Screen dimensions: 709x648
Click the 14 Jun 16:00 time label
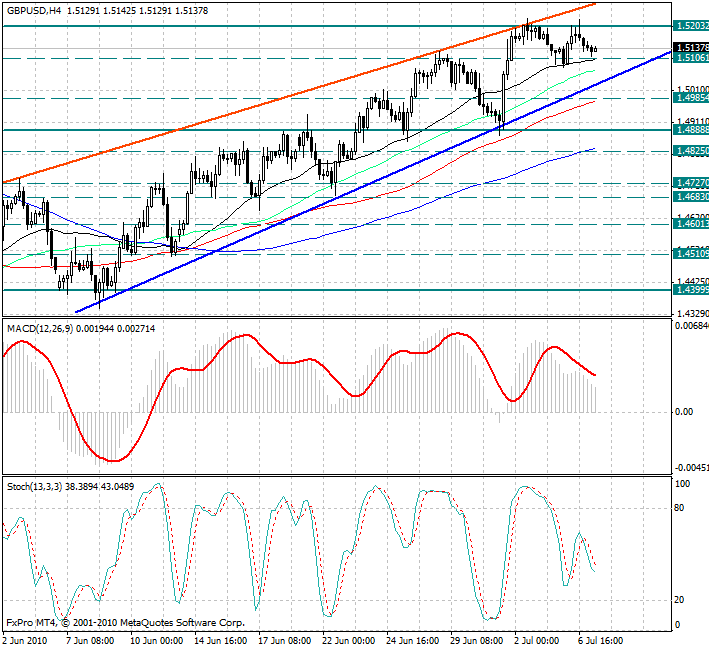(x=221, y=641)
